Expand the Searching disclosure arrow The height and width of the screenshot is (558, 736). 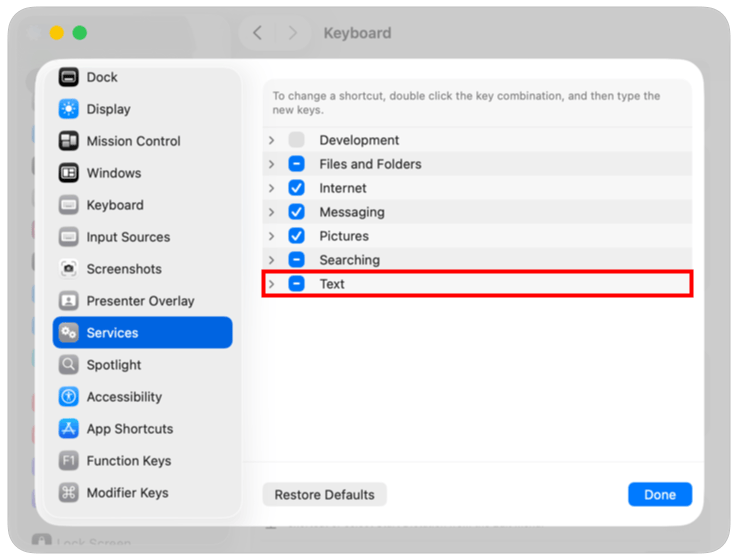click(x=271, y=260)
